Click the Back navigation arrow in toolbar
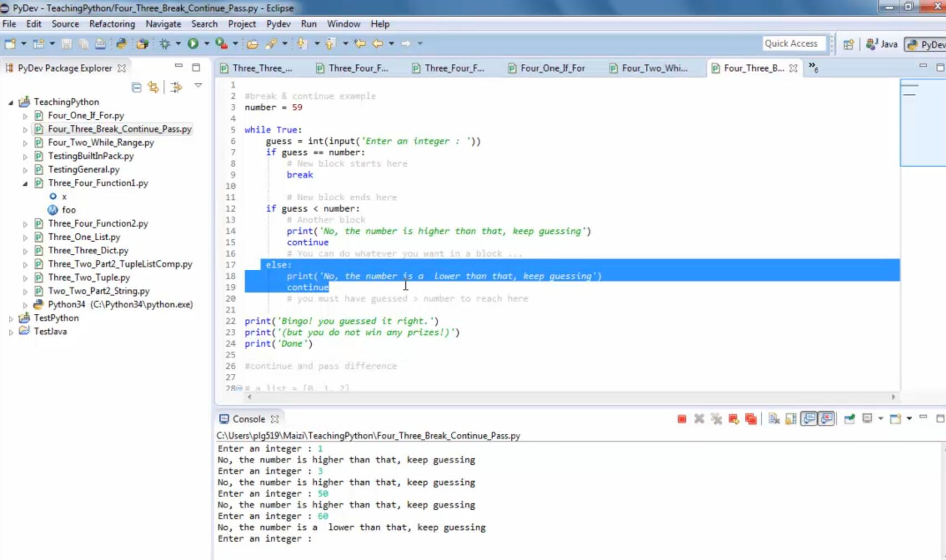946x560 pixels. pos(377,43)
